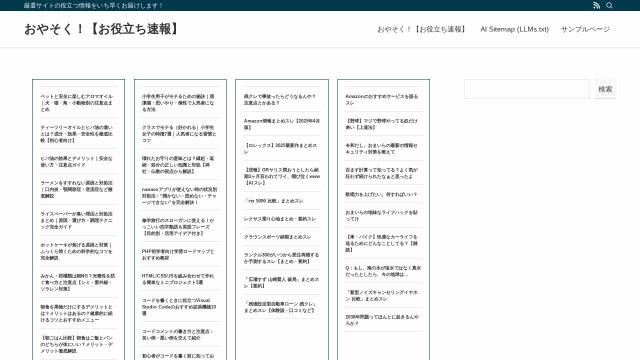Open the PHP beginner learning roadmap article
The height and width of the screenshot is (360, 640).
click(x=178, y=255)
